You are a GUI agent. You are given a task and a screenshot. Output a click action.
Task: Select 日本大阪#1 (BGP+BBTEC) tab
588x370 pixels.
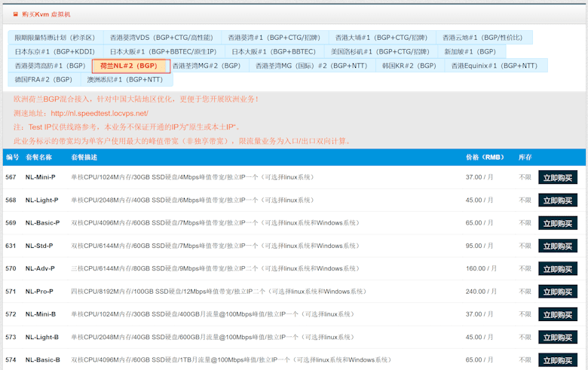point(274,52)
